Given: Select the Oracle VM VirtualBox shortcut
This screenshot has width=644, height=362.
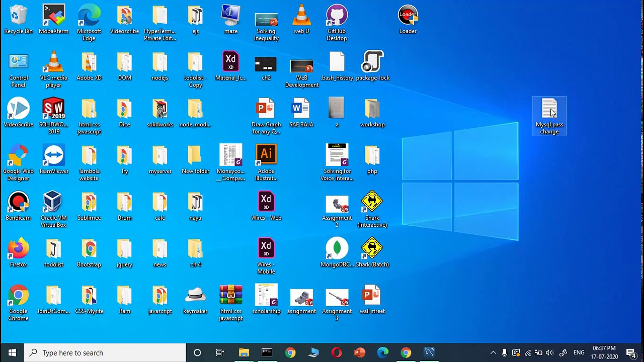Looking at the screenshot, I should (54, 210).
